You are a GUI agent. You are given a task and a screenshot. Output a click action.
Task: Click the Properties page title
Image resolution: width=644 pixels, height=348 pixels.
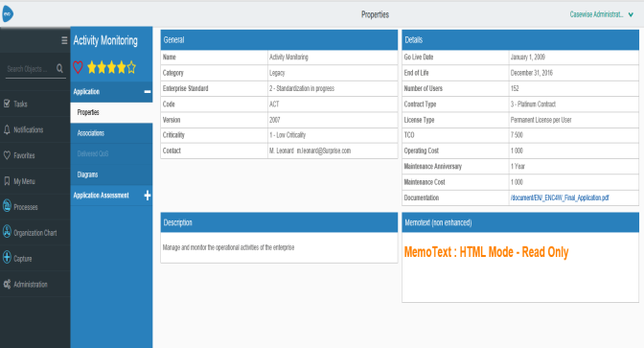[375, 14]
